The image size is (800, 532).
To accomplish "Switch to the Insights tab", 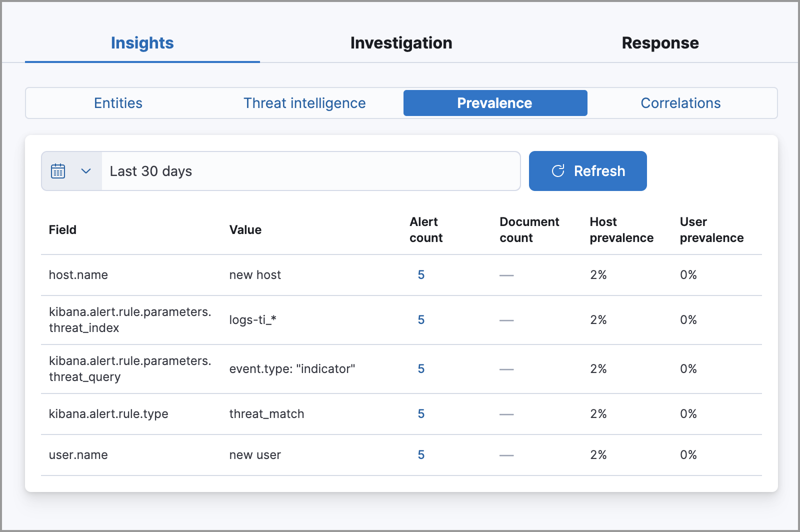I will tap(142, 43).
